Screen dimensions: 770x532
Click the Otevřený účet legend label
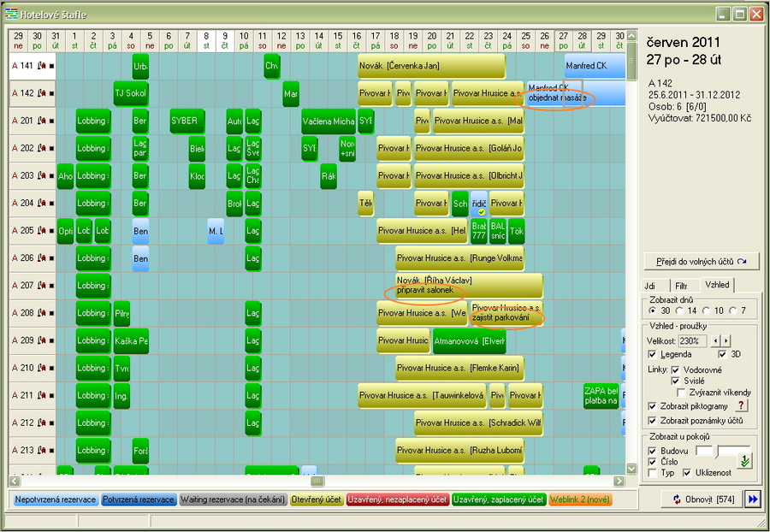[x=317, y=499]
